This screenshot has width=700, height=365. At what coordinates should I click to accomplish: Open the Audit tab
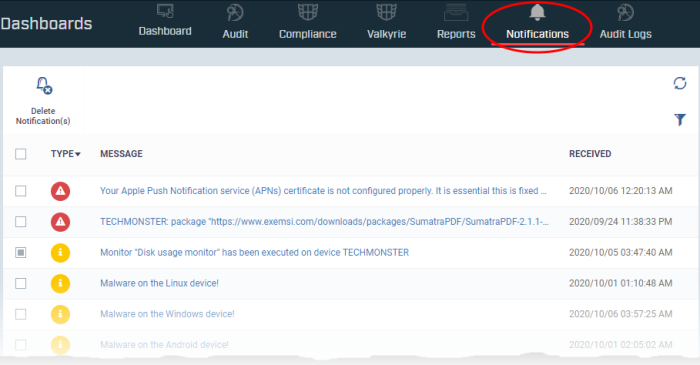pos(235,21)
